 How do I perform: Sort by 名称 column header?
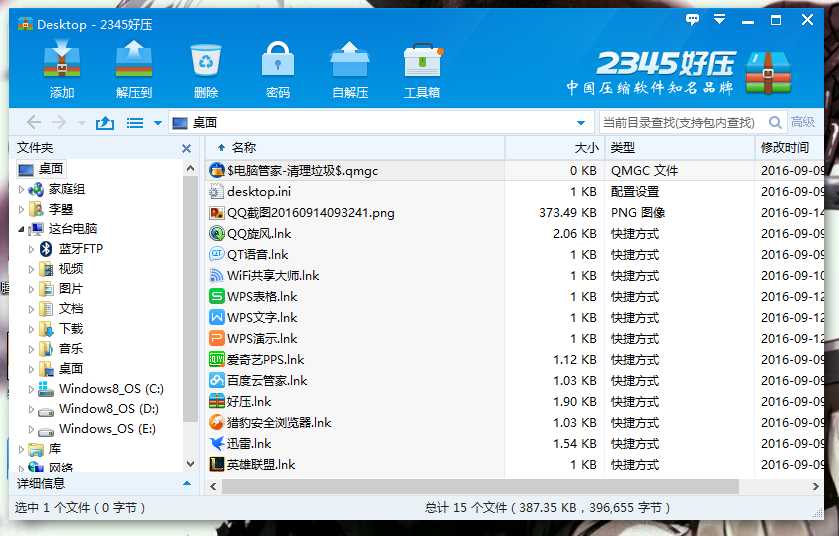coord(244,148)
